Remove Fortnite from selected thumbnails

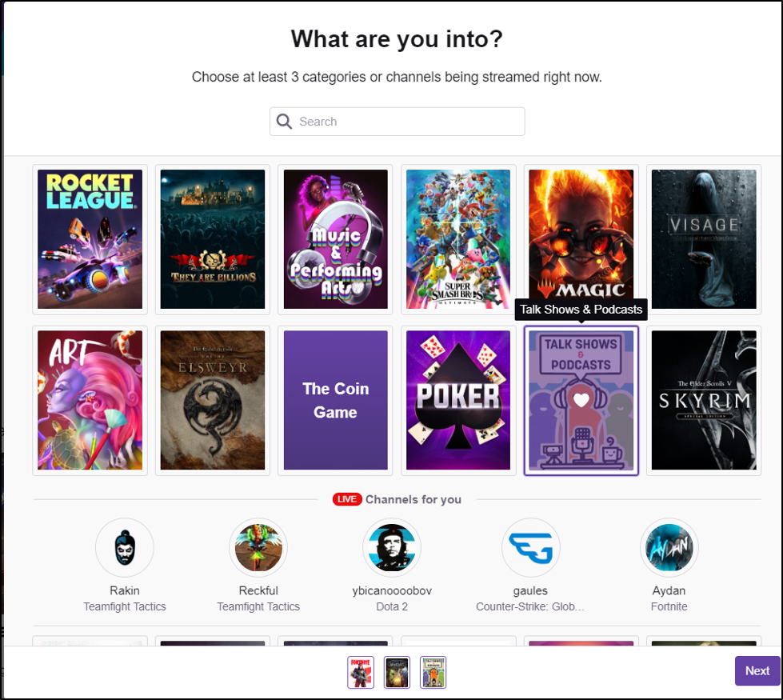(361, 673)
